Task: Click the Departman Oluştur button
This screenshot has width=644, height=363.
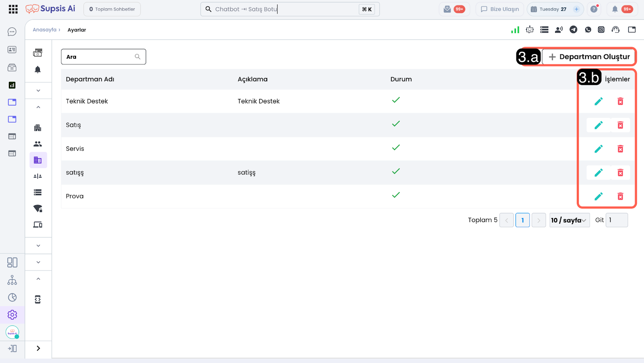Action: (589, 57)
